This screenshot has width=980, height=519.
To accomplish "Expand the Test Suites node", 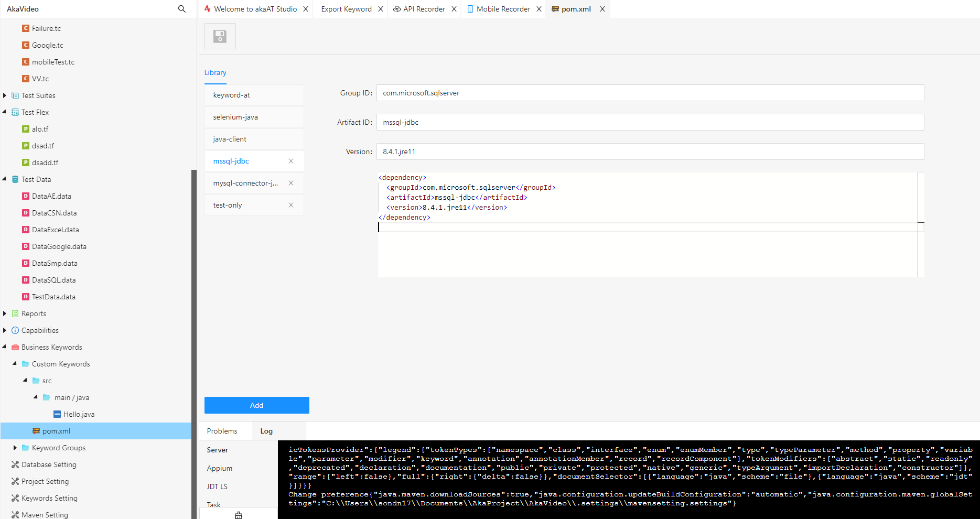I will pyautogui.click(x=5, y=95).
